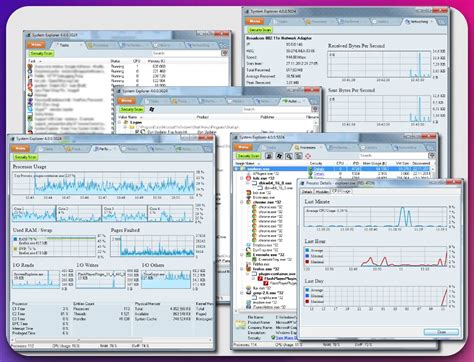This screenshot has height=362, width=474.
Task: Click Close button in Process Details dialog
Action: [x=441, y=332]
